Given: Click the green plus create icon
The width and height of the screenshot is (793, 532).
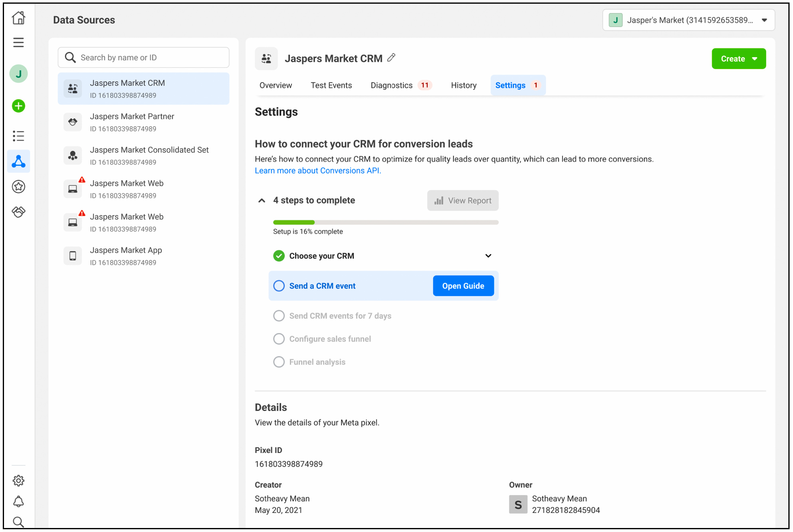Looking at the screenshot, I should [x=18, y=106].
